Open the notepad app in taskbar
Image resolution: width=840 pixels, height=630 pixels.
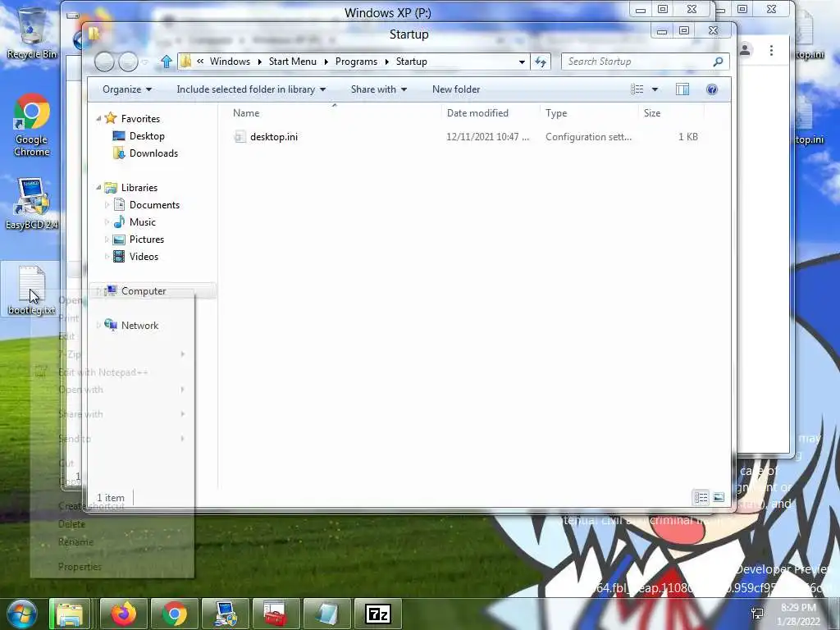[x=326, y=614]
